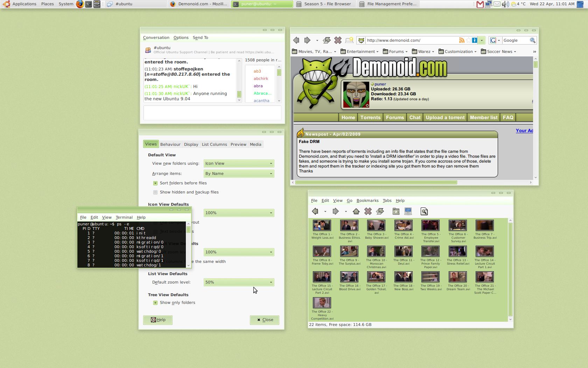Viewport: 588px width, 368px height.
Task: Click the weather applet showing 4 °C
Action: coord(518,4)
